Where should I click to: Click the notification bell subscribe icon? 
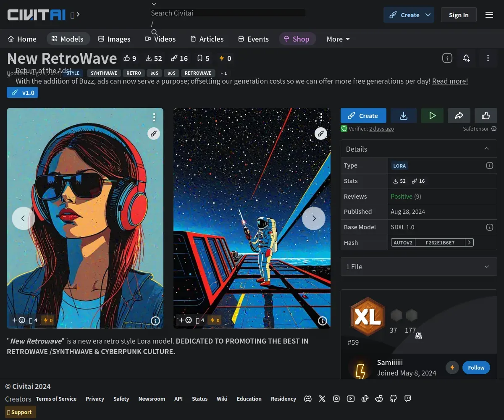tap(466, 58)
